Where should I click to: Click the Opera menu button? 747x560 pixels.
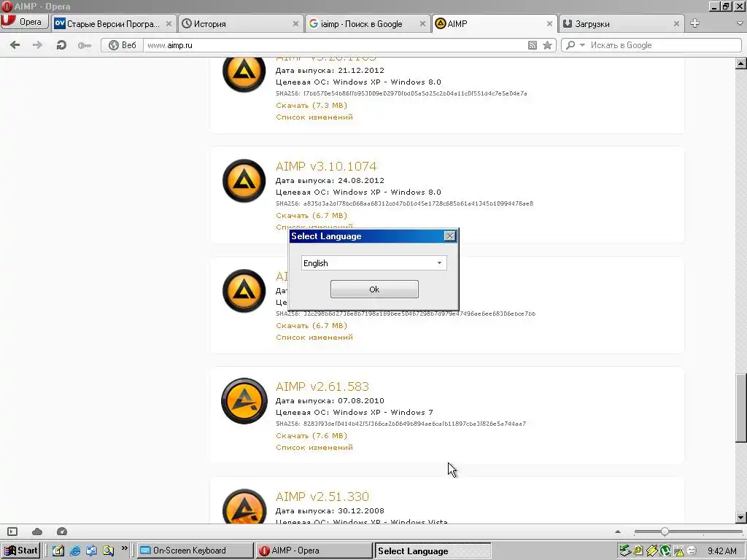click(x=24, y=22)
